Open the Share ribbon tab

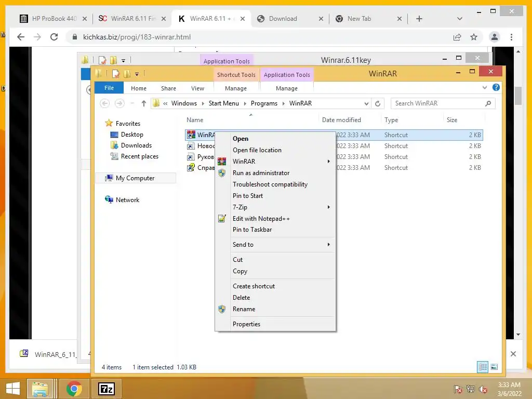click(168, 88)
